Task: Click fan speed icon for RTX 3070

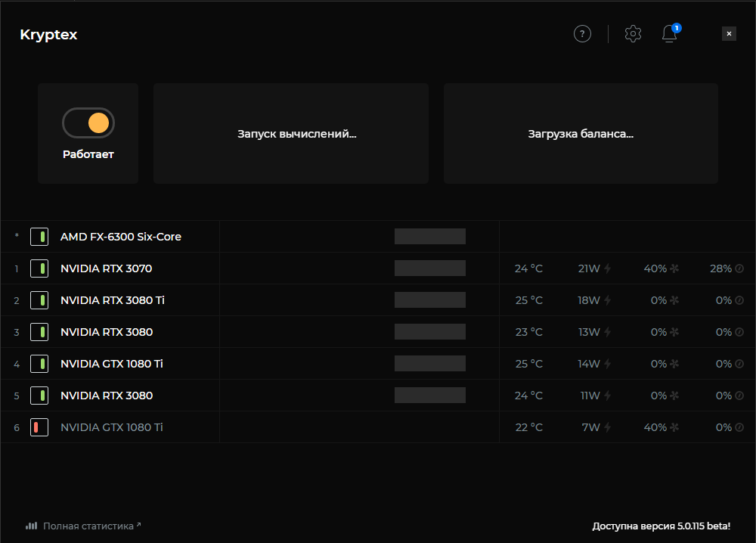Action: click(x=674, y=268)
